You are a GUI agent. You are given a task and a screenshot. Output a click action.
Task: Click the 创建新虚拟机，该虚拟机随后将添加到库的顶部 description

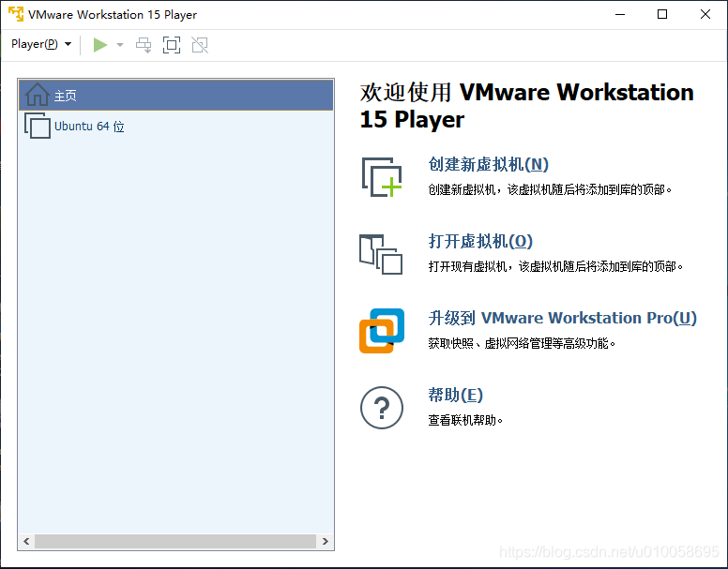pos(550,189)
